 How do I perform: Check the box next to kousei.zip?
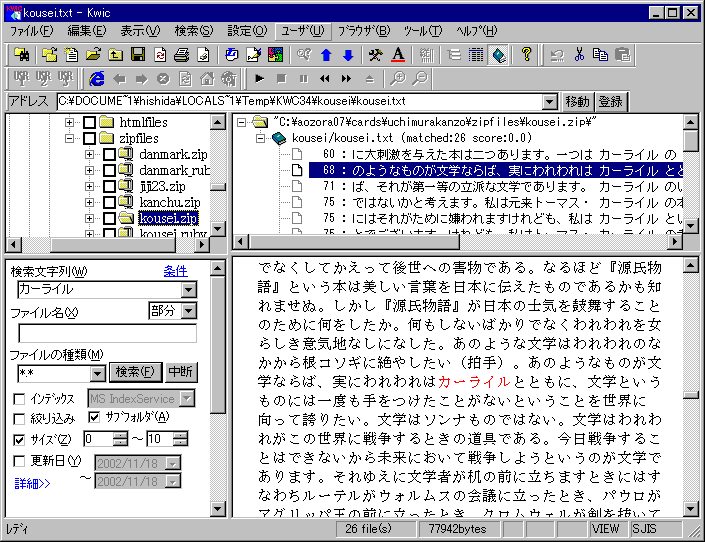109,218
